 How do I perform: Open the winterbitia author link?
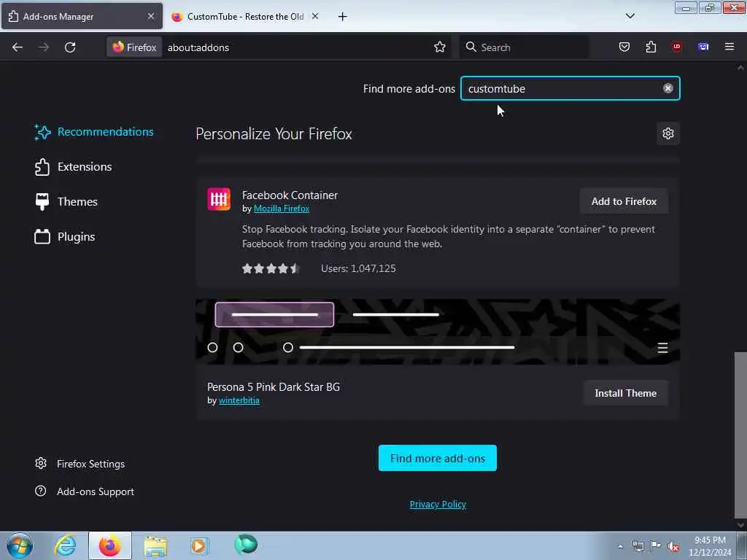(x=239, y=400)
